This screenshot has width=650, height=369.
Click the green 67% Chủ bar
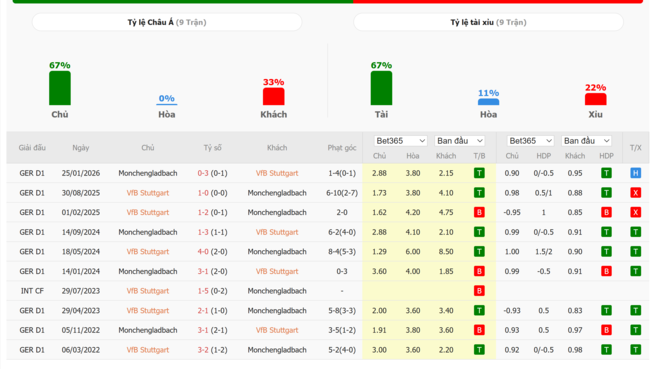pos(60,88)
